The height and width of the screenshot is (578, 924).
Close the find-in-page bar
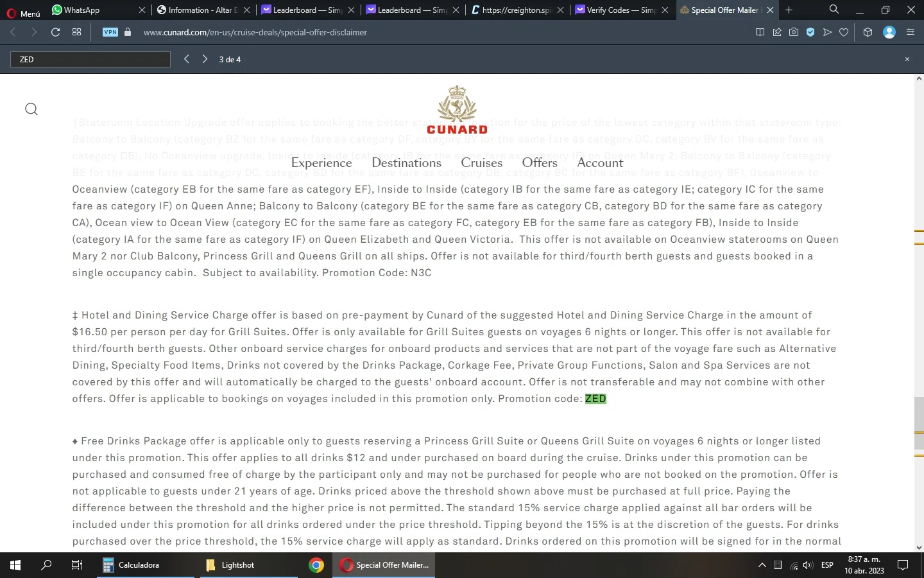907,59
